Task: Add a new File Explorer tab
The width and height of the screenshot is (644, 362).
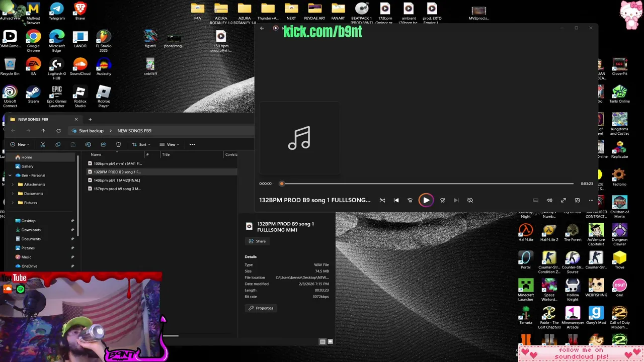Action: coord(90,119)
